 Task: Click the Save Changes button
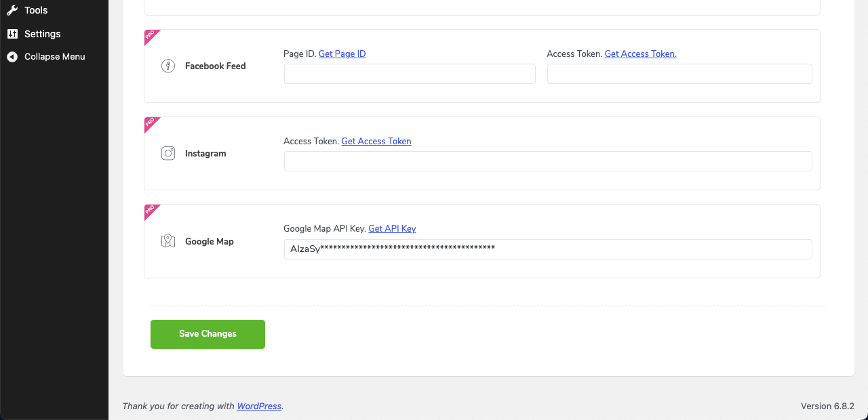coord(208,334)
